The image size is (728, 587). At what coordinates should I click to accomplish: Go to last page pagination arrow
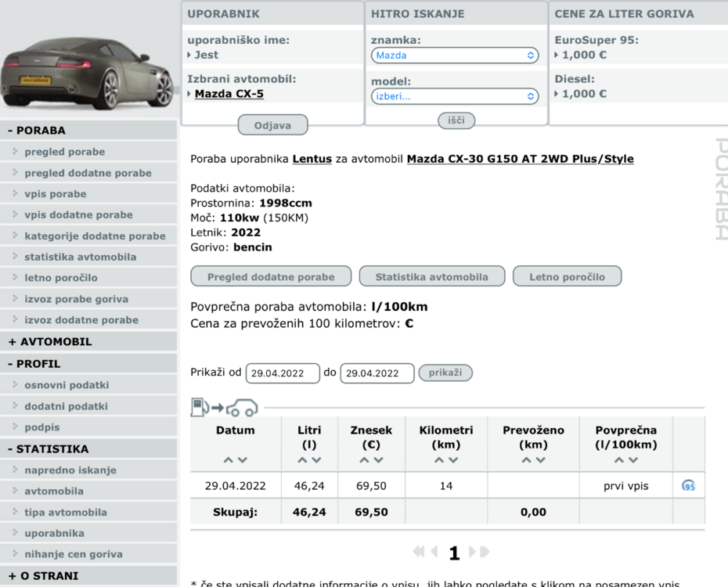click(x=485, y=552)
